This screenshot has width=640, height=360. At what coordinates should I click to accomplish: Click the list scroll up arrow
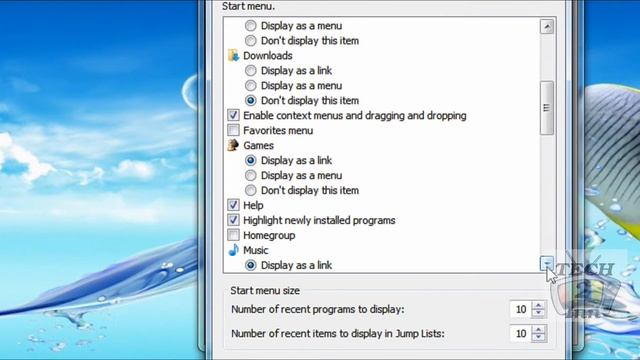(547, 27)
